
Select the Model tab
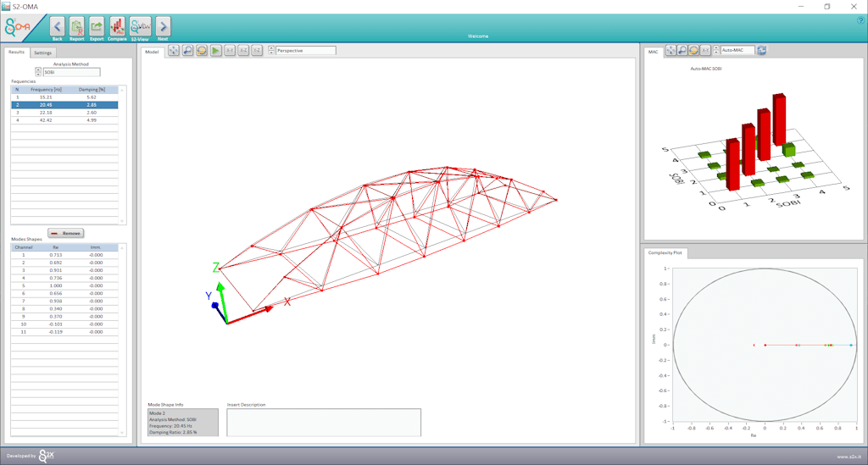pyautogui.click(x=152, y=52)
